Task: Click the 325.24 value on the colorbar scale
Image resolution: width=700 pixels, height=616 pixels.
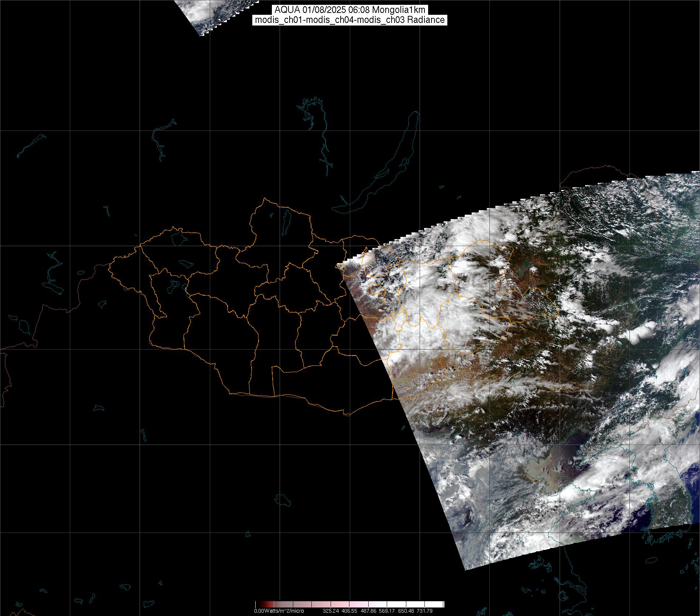Action: click(331, 611)
